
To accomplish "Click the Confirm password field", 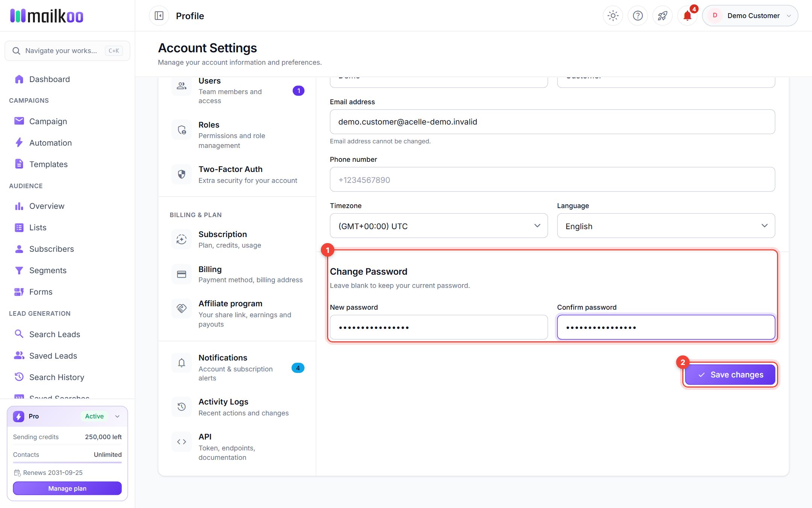I will [666, 327].
